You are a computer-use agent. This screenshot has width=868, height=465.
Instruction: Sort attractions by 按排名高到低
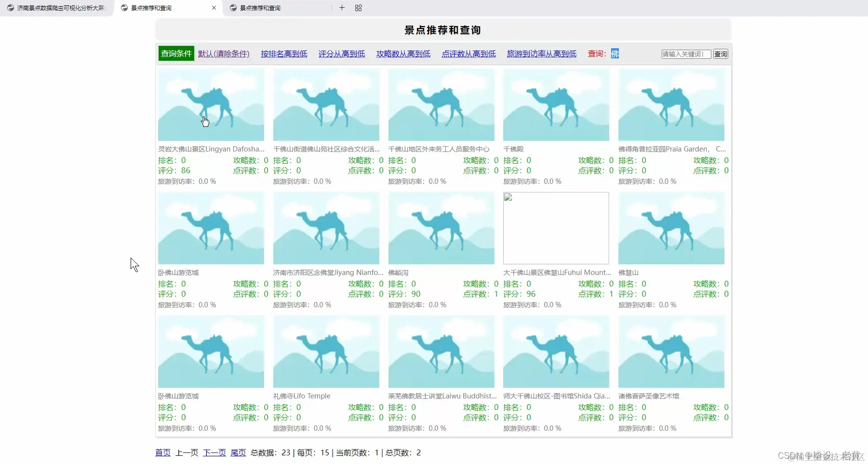point(283,54)
